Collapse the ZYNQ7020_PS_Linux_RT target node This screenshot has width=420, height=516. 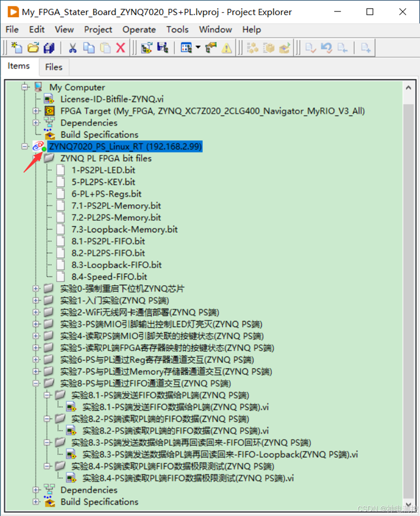coord(24,146)
